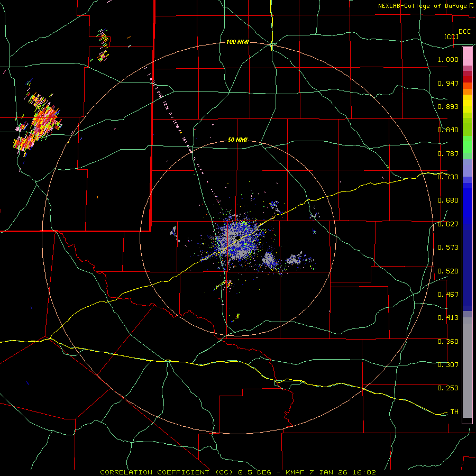Click the DCC product label
The image size is (476, 476).
coord(464,32)
